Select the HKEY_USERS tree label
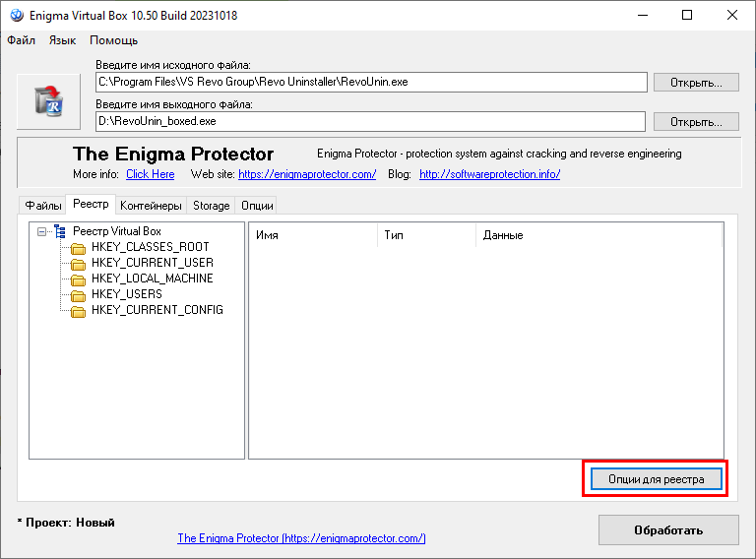 point(127,294)
